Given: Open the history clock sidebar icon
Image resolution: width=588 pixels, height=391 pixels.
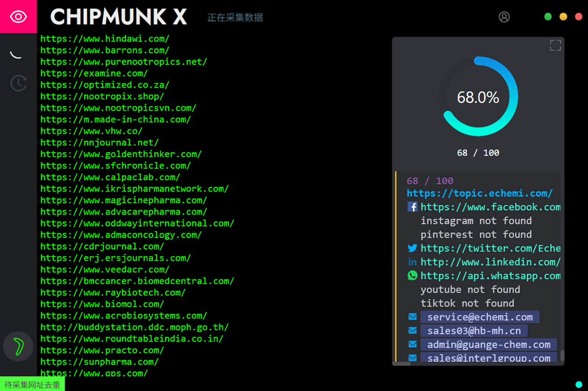Looking at the screenshot, I should pyautogui.click(x=18, y=83).
